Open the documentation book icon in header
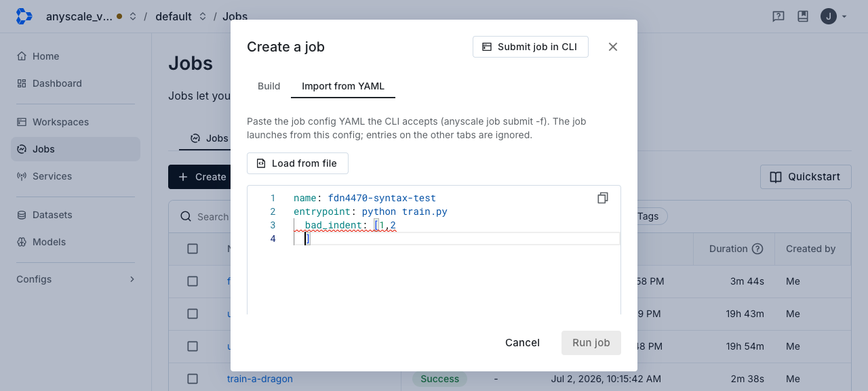This screenshot has height=391, width=868. [803, 16]
